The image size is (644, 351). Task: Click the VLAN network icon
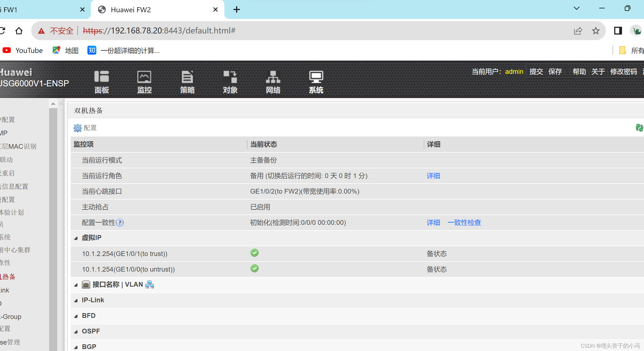(150, 284)
